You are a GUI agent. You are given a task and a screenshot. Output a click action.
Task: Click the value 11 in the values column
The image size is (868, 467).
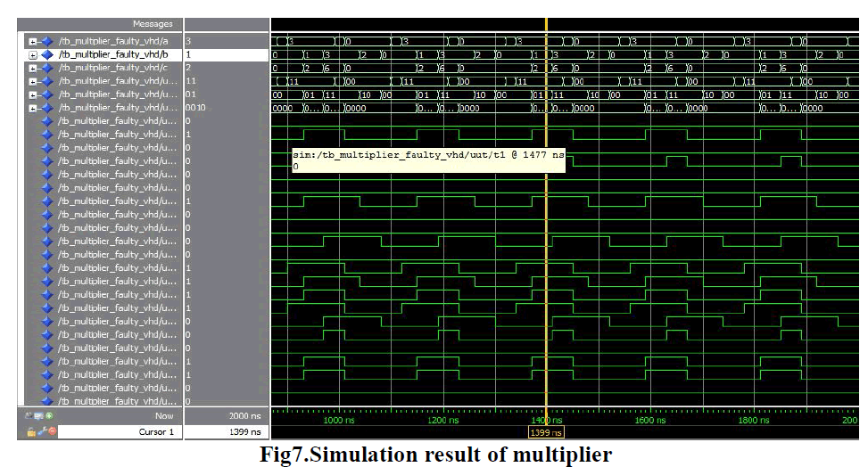191,81
